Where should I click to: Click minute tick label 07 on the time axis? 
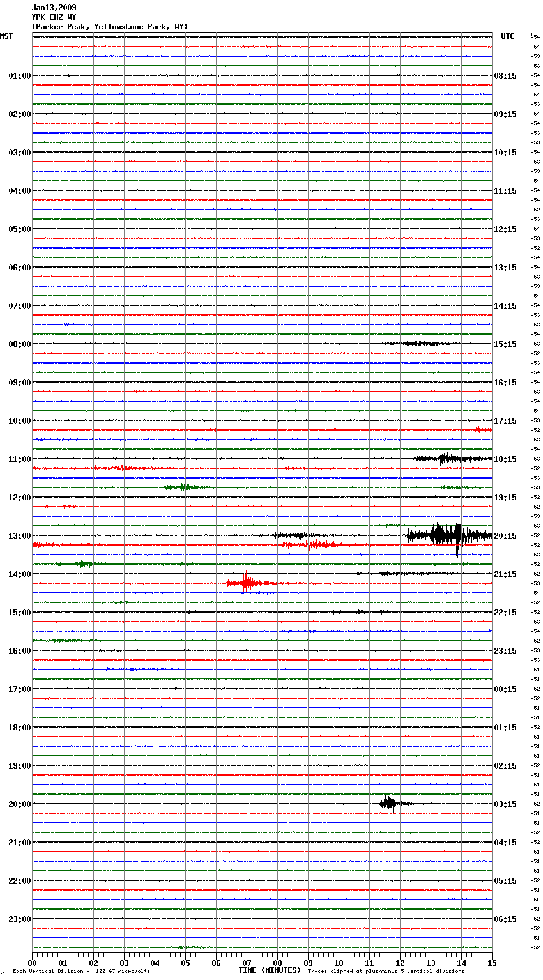[247, 963]
